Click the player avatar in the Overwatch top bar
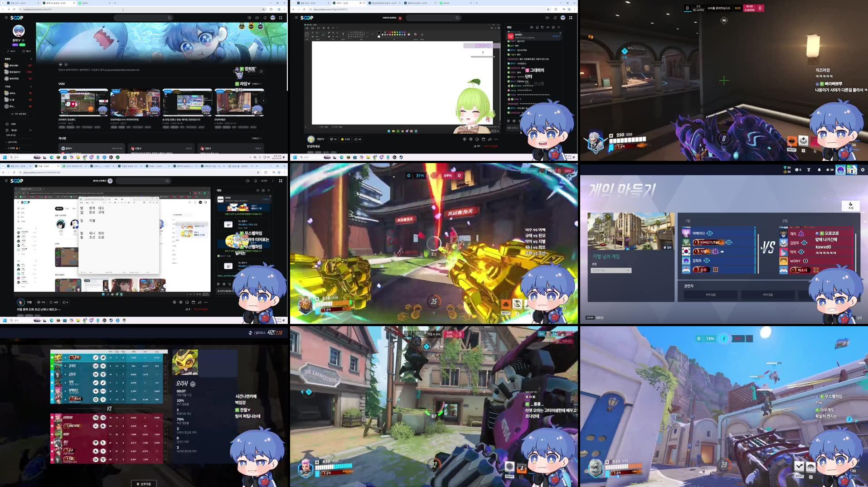The image size is (868, 487). pos(840,169)
